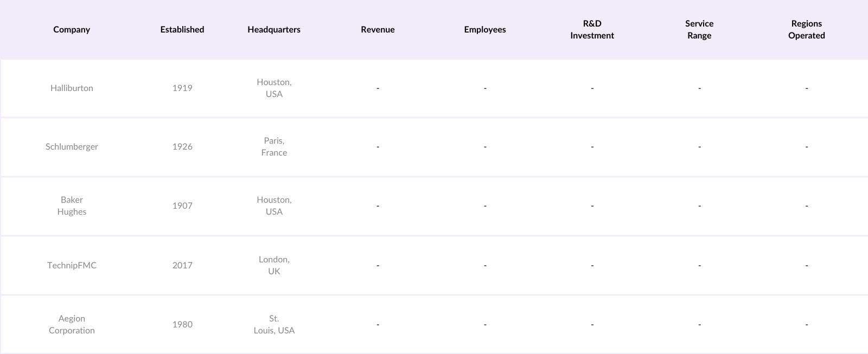Click TechnipFMC's empty Service Range cell
The width and height of the screenshot is (868, 354).
click(x=699, y=266)
